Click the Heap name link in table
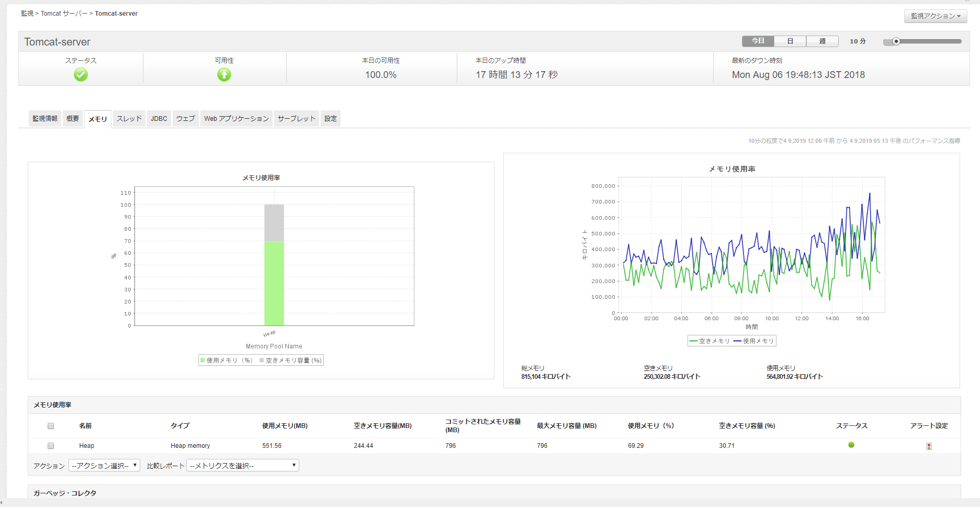 pyautogui.click(x=87, y=446)
